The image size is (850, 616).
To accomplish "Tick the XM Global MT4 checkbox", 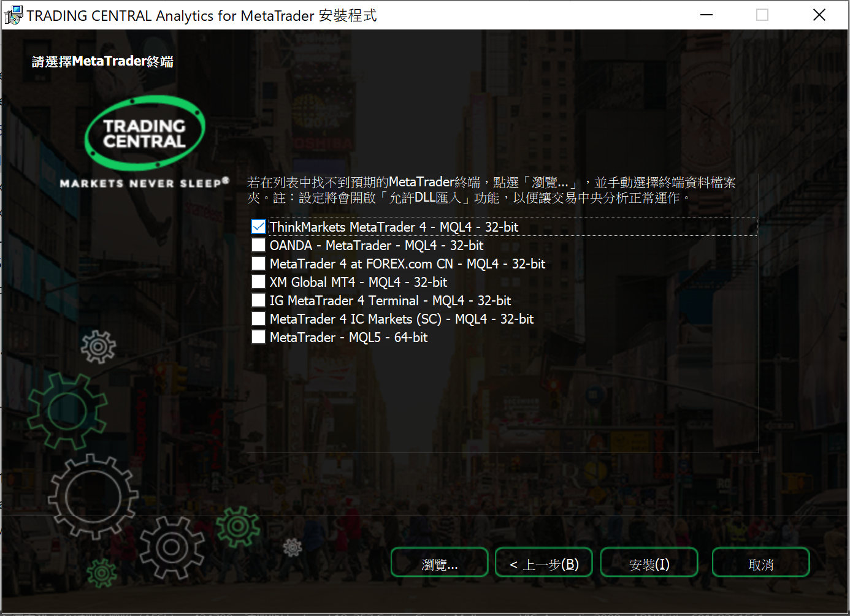I will click(x=258, y=282).
